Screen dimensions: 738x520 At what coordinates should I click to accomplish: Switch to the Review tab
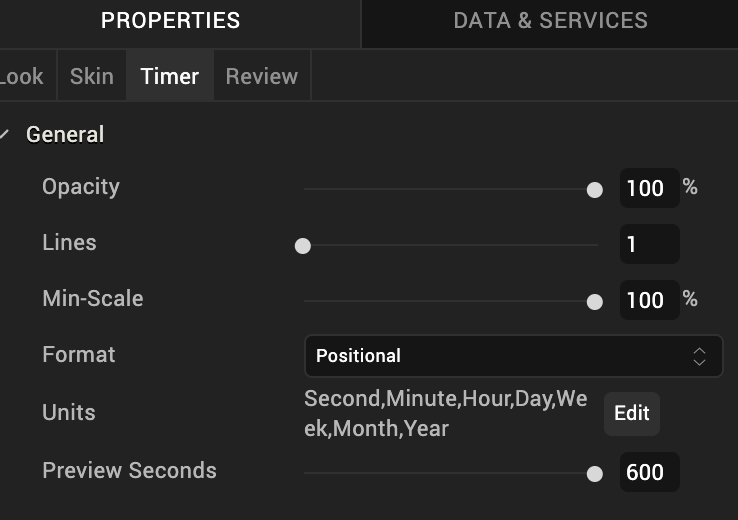(x=262, y=77)
